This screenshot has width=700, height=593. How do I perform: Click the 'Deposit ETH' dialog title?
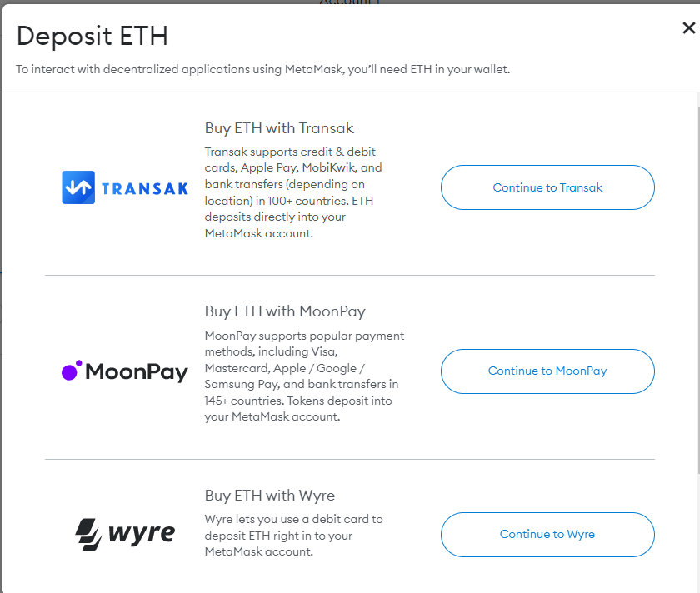(x=92, y=36)
